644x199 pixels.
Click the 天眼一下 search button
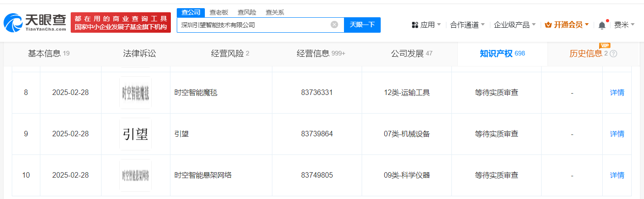point(362,25)
